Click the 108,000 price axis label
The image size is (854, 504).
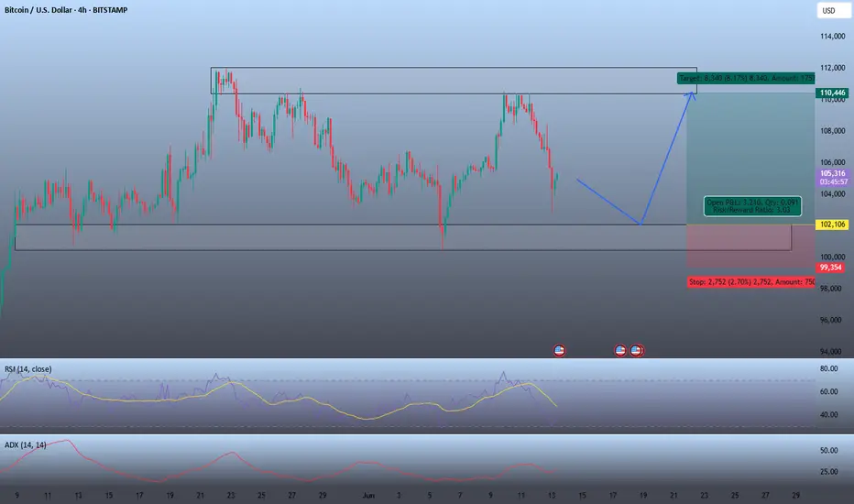[833, 131]
